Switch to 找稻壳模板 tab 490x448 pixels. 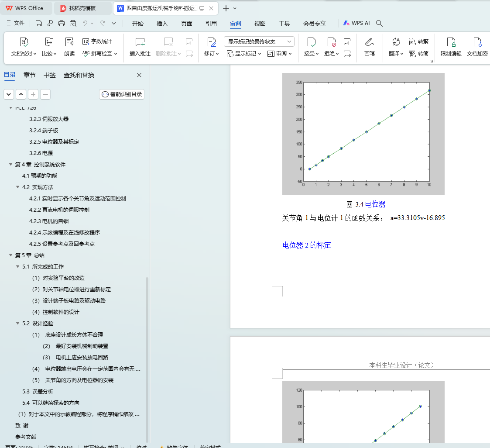point(82,8)
